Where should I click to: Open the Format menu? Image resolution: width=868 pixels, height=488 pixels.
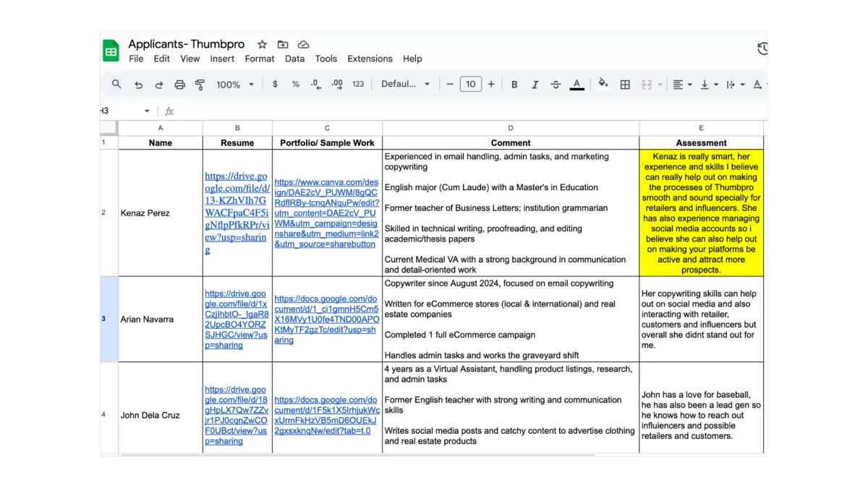pyautogui.click(x=260, y=59)
